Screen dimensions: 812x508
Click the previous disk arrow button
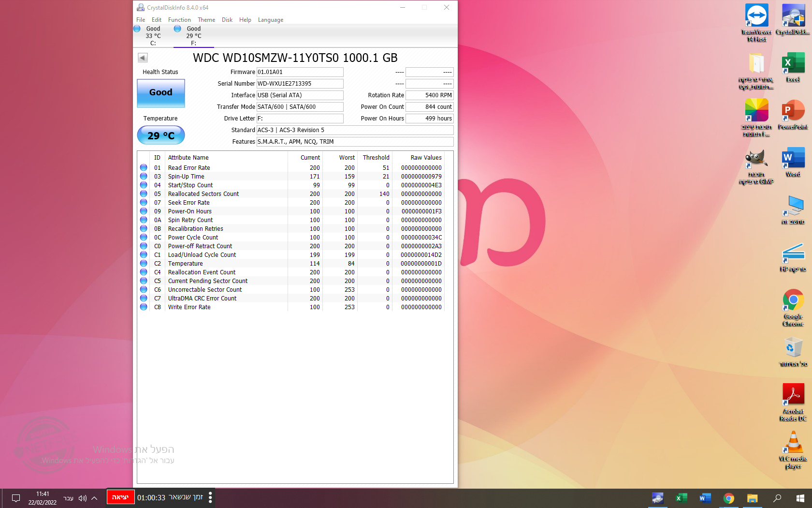click(x=143, y=58)
